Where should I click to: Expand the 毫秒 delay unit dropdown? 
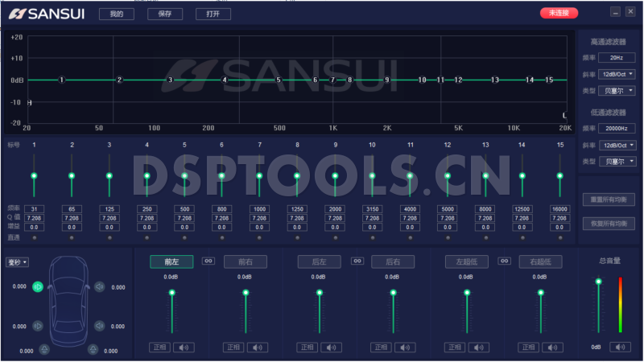click(x=17, y=262)
